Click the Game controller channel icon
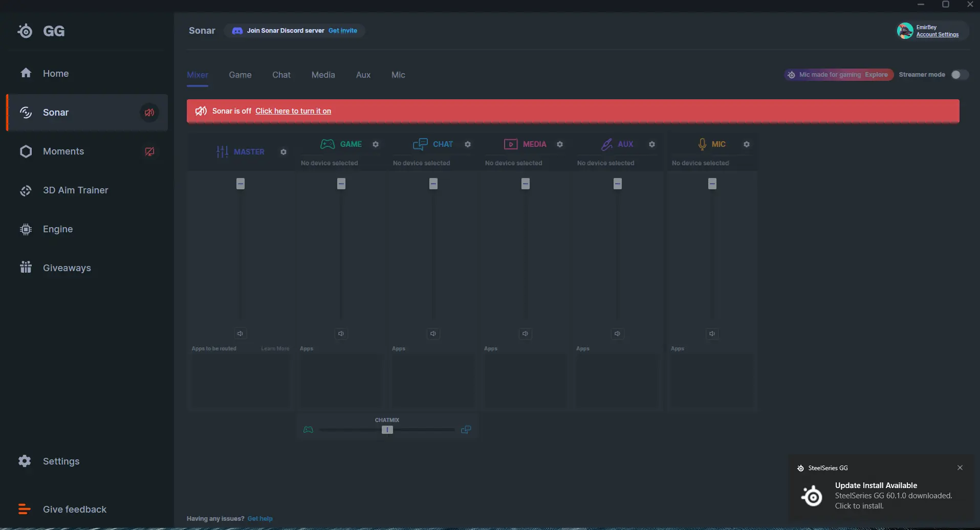The width and height of the screenshot is (980, 530). point(328,144)
